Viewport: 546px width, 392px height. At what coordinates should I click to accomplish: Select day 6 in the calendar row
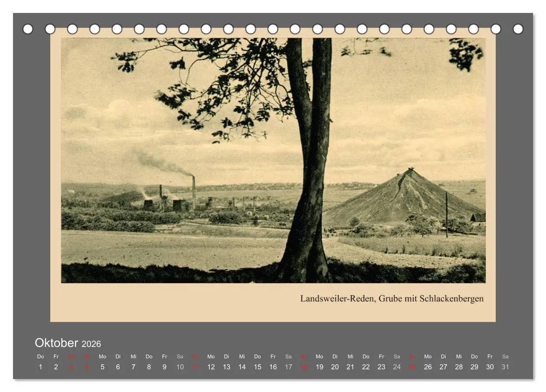pos(118,367)
